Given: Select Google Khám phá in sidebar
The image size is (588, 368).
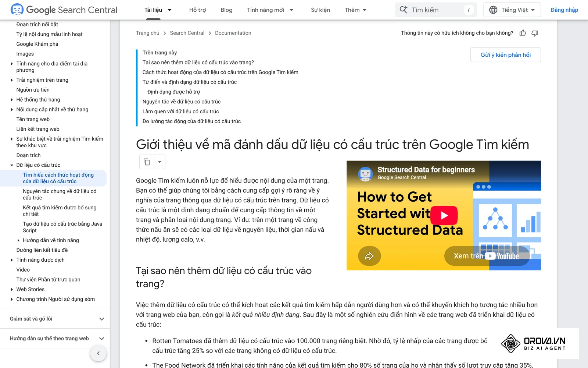Looking at the screenshot, I should click(x=37, y=44).
